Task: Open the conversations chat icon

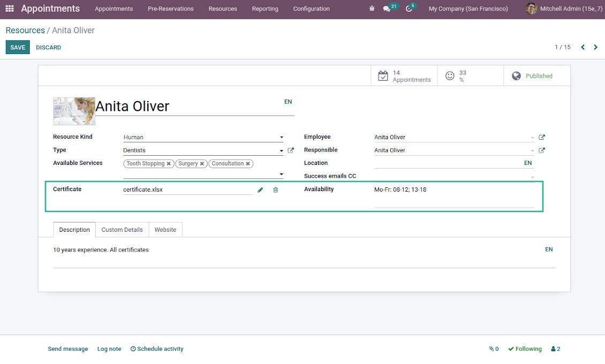Action: [387, 9]
